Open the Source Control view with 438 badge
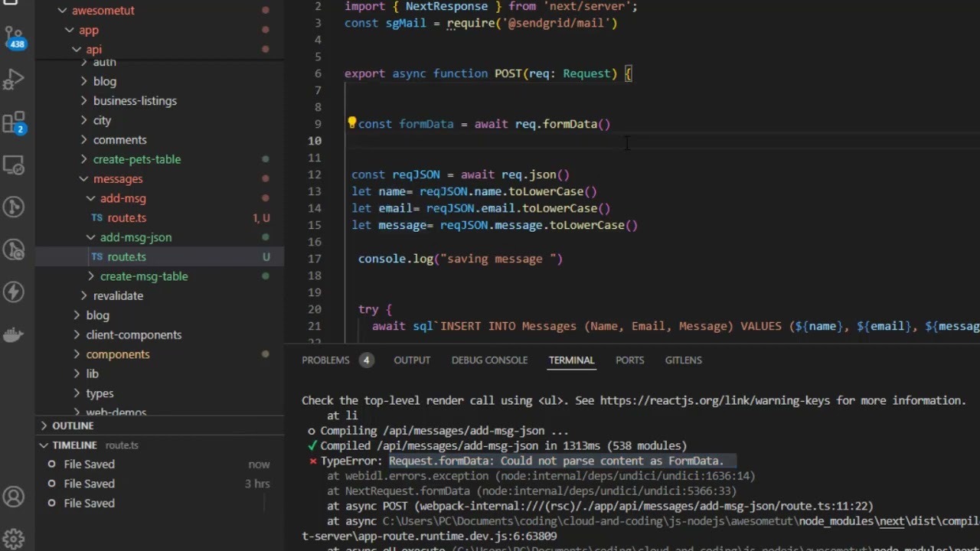Viewport: 980px width, 551px height. 14,36
